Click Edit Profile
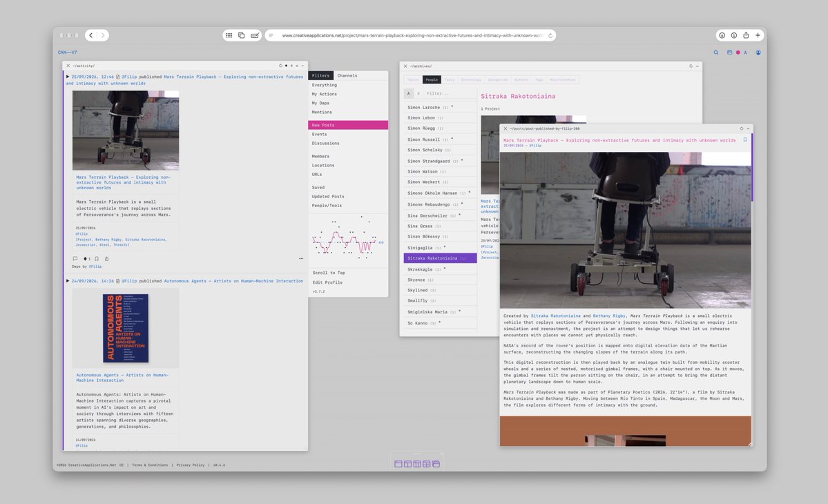 pos(327,282)
